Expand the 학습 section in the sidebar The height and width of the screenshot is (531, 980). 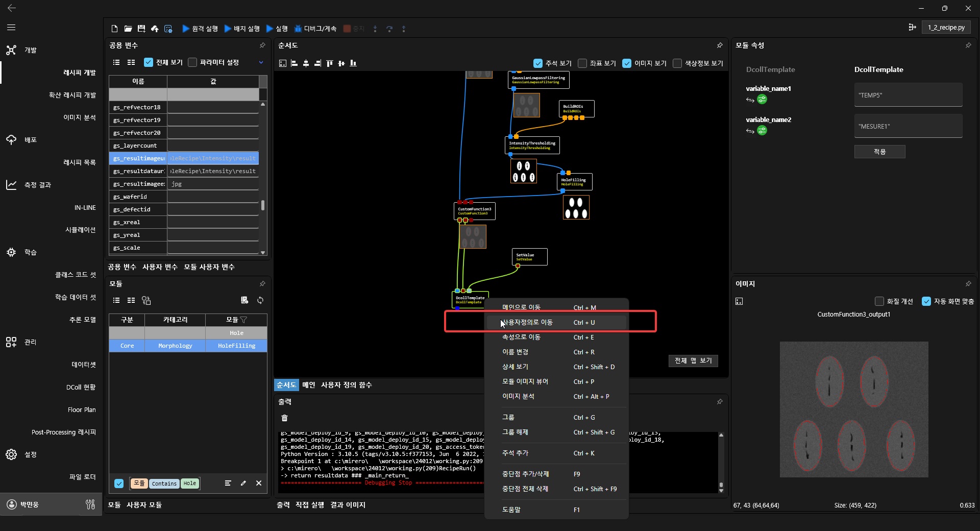(x=30, y=252)
